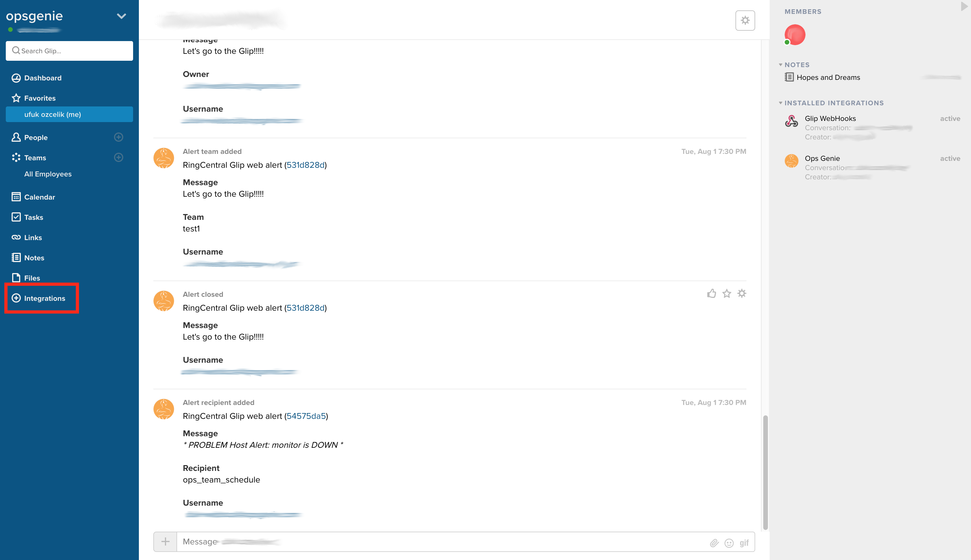Open alert link 531d828d in closed alert

305,307
